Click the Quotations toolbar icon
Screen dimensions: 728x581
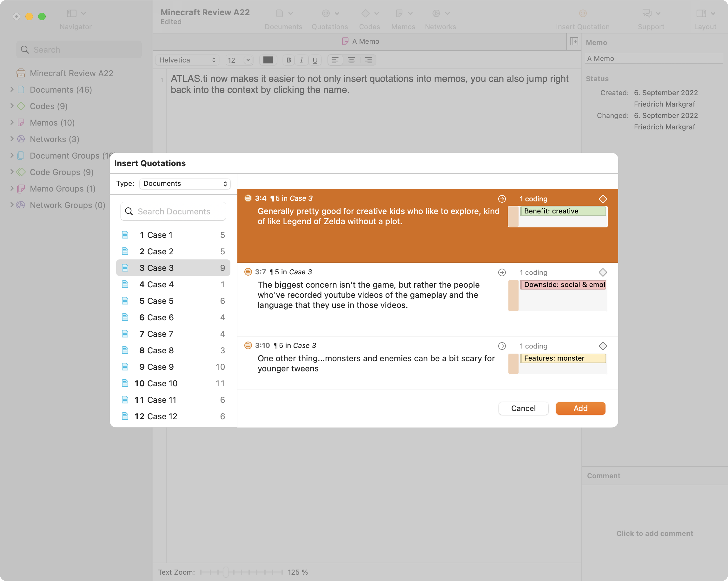point(326,14)
